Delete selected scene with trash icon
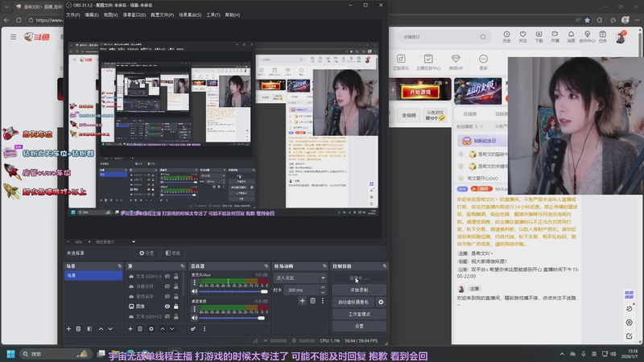Viewport: 644px width, 362px height. tap(78, 329)
